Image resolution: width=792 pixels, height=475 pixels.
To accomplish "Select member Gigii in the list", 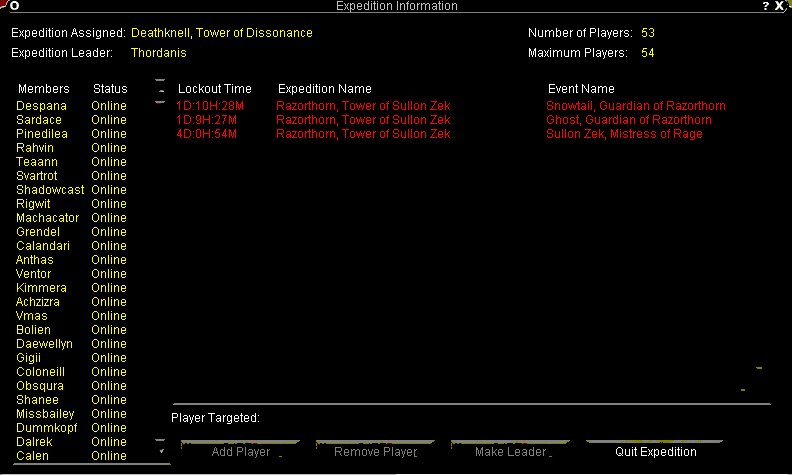I will pos(28,358).
